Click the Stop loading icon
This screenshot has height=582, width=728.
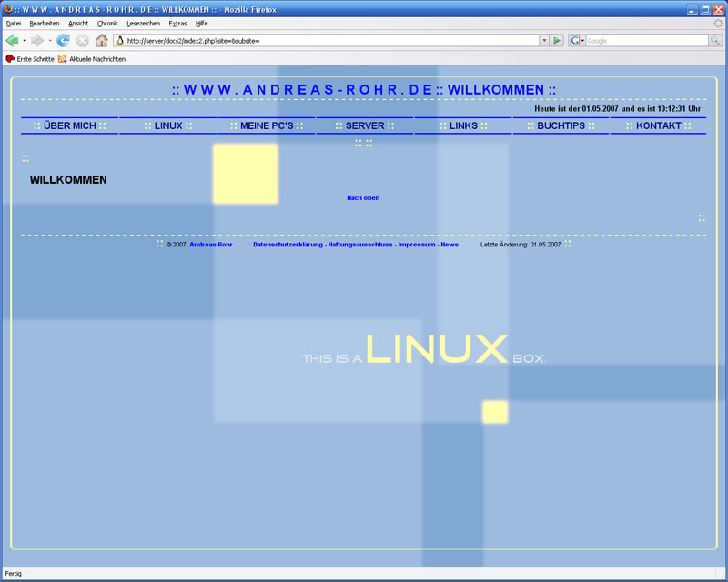click(x=82, y=41)
